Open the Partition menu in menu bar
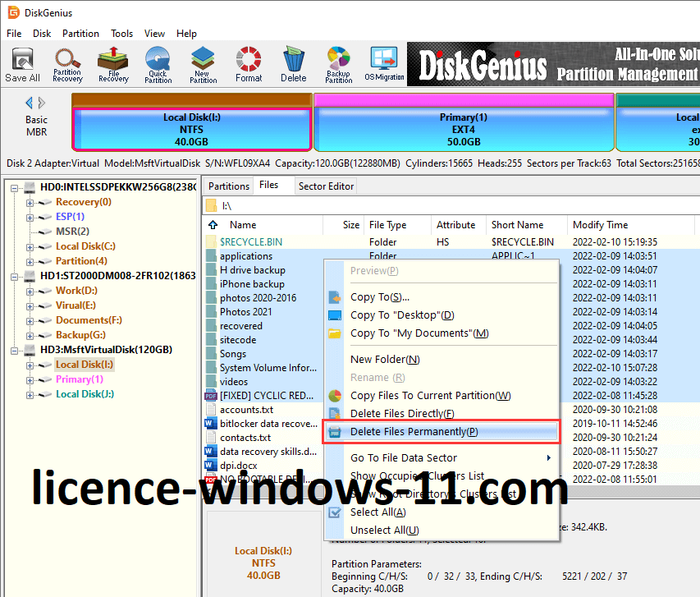Image resolution: width=700 pixels, height=597 pixels. coord(80,34)
